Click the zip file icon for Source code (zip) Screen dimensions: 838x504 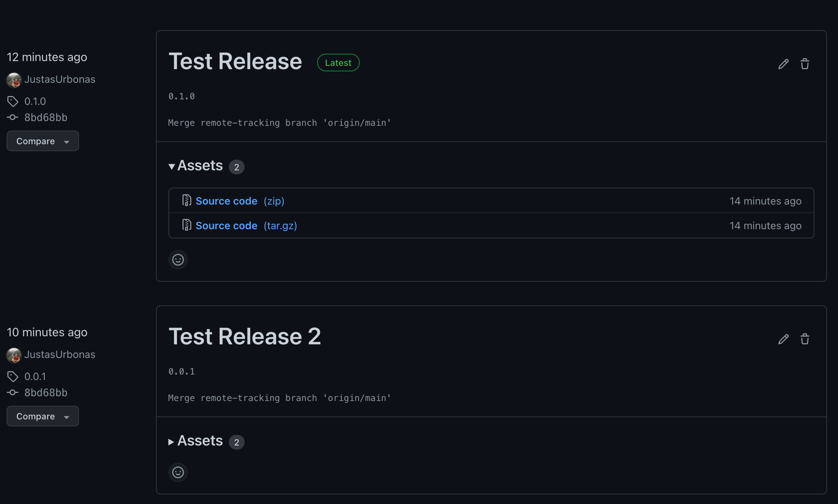tap(187, 200)
